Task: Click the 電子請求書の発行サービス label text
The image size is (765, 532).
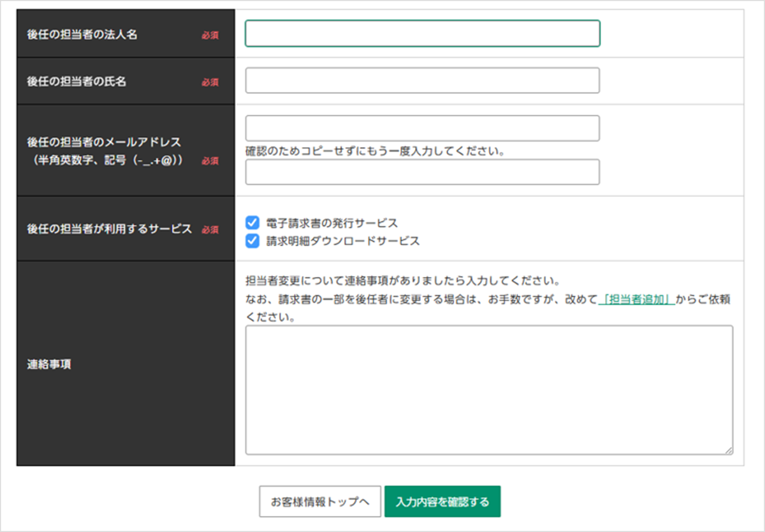Action: (x=331, y=223)
